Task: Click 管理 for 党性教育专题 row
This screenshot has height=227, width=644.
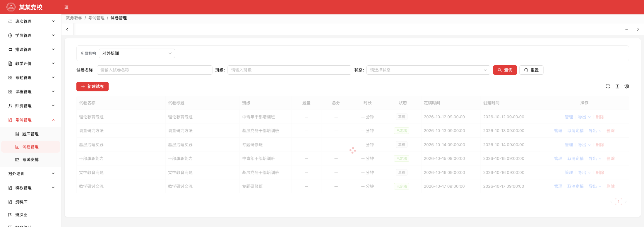Action: tap(569, 173)
